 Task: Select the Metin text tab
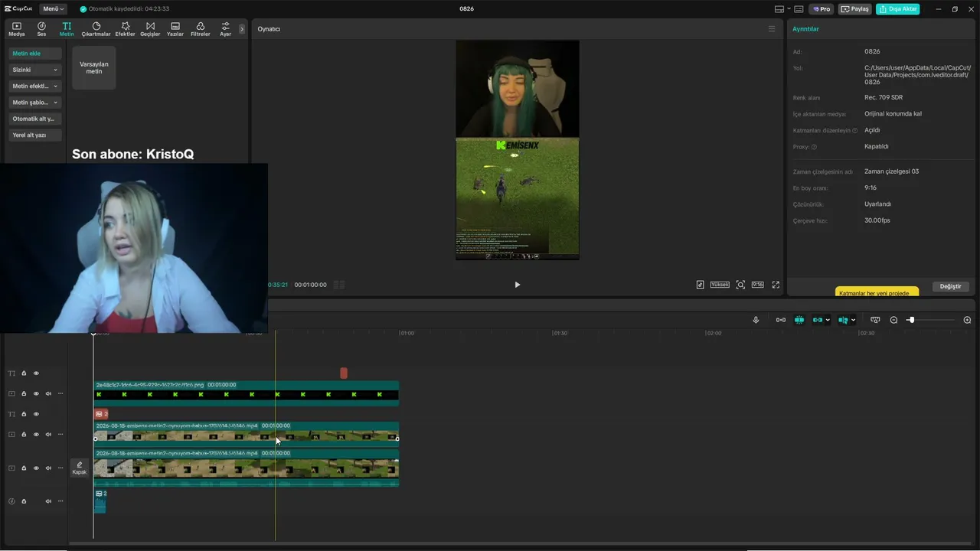click(67, 29)
